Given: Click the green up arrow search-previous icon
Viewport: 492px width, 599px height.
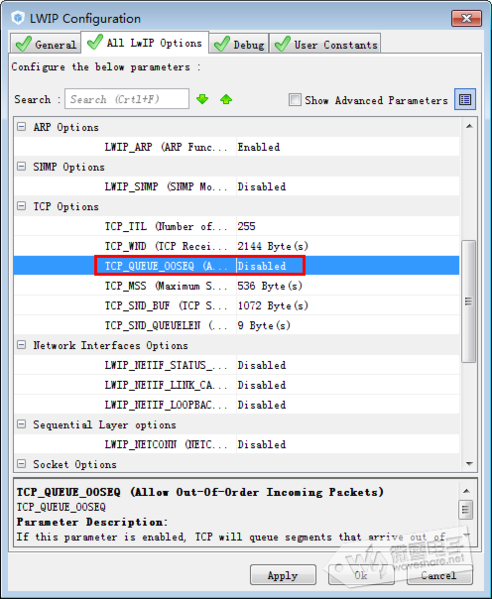Looking at the screenshot, I should pos(226,99).
